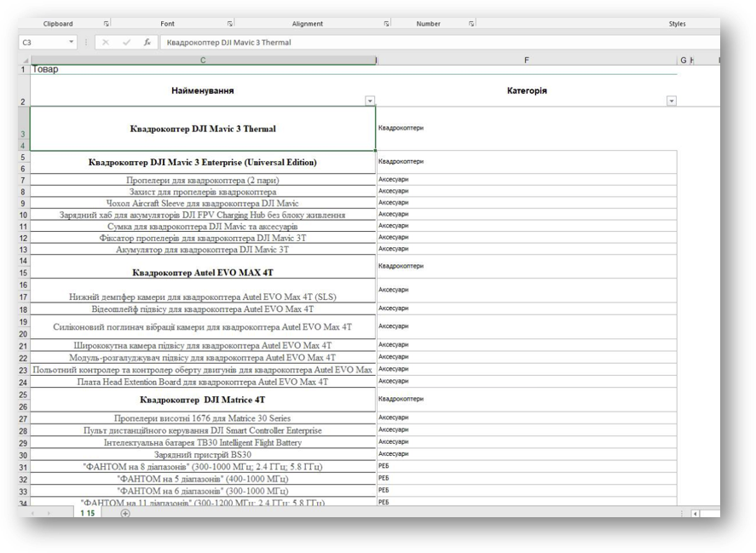The height and width of the screenshot is (553, 756).
Task: Select cell ФАНТОМ на 6 діапазонів
Action: [x=203, y=491]
